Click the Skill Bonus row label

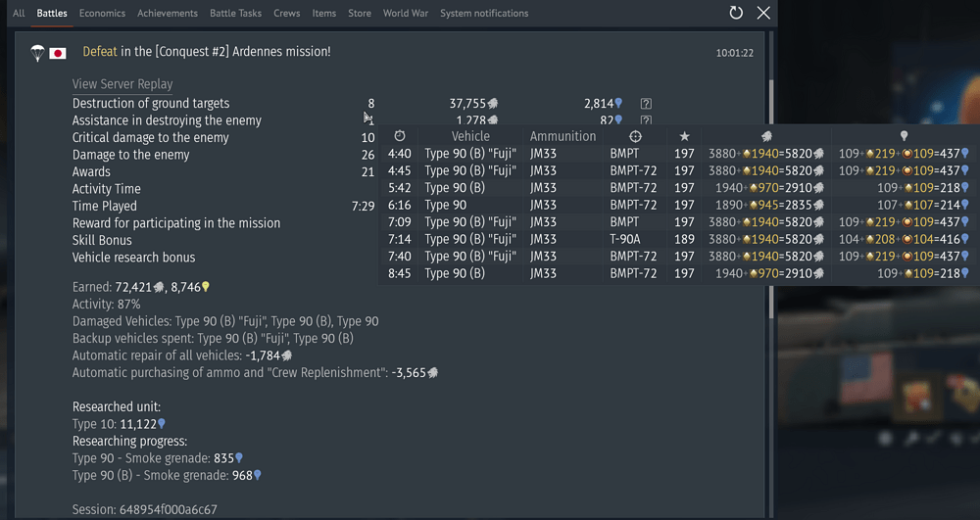(x=102, y=240)
